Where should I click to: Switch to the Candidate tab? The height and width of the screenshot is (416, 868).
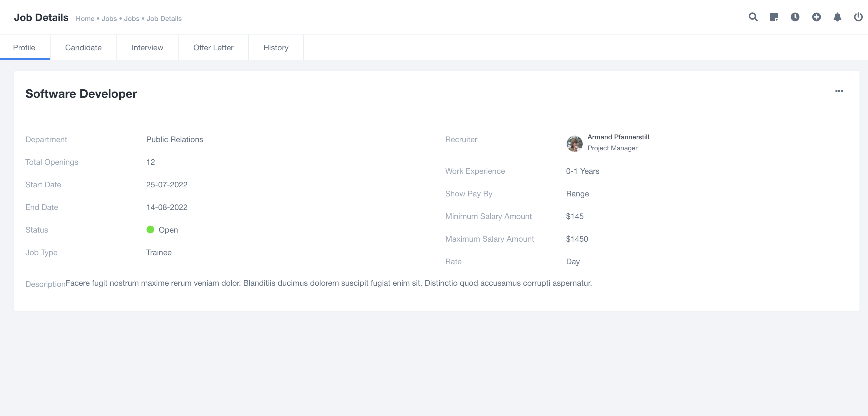pos(83,47)
